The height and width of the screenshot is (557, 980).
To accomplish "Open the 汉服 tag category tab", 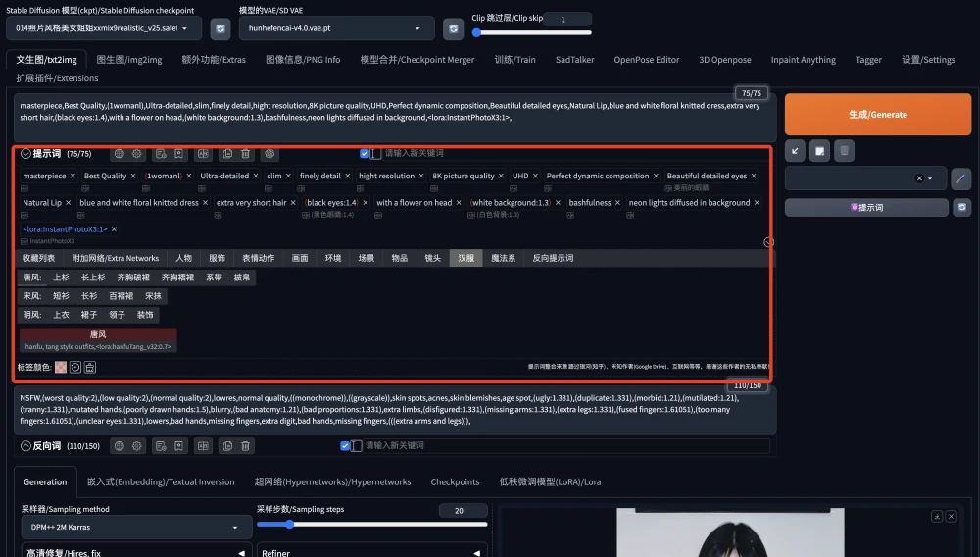I will click(465, 258).
